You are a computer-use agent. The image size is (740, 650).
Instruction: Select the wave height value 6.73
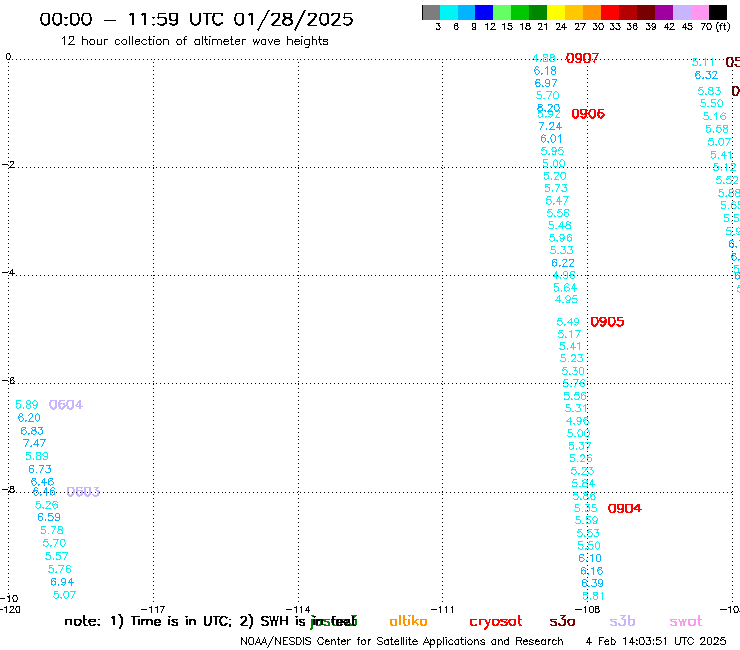click(40, 469)
